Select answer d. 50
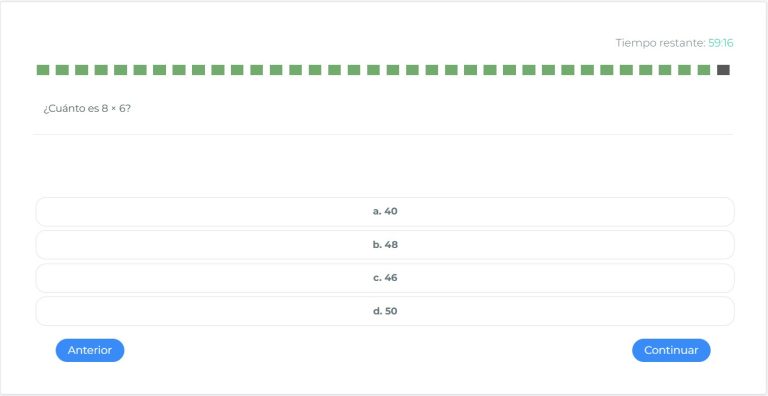Screen dimensions: 768x396 tap(385, 311)
